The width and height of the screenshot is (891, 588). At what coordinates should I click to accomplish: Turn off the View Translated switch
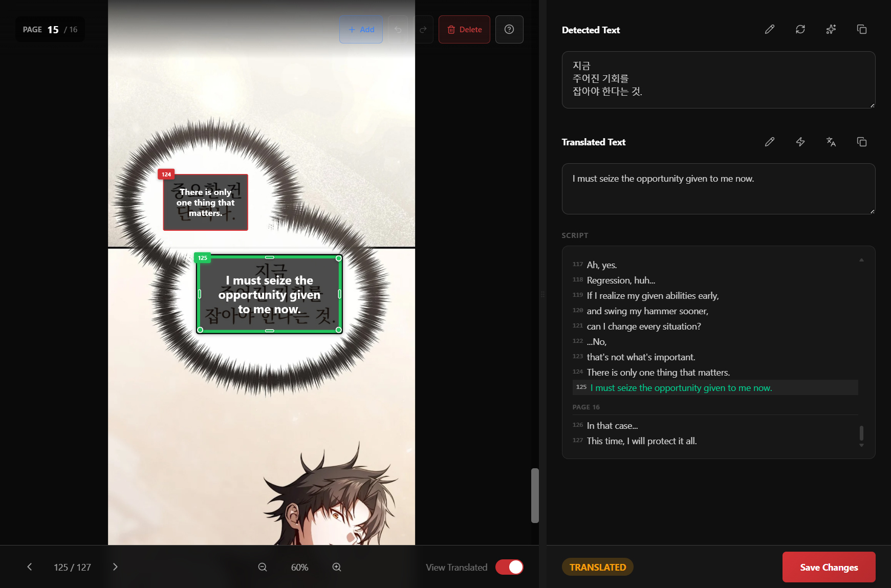pos(509,567)
